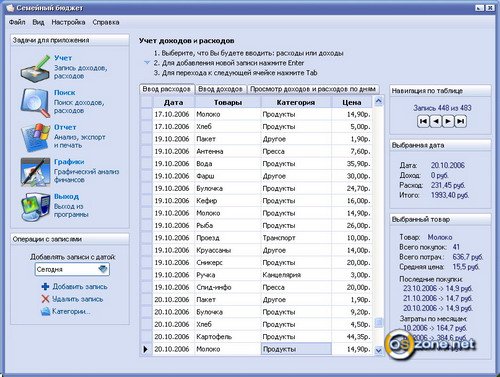Click the table scrollbar thumb
The image size is (500, 377).
click(378, 322)
